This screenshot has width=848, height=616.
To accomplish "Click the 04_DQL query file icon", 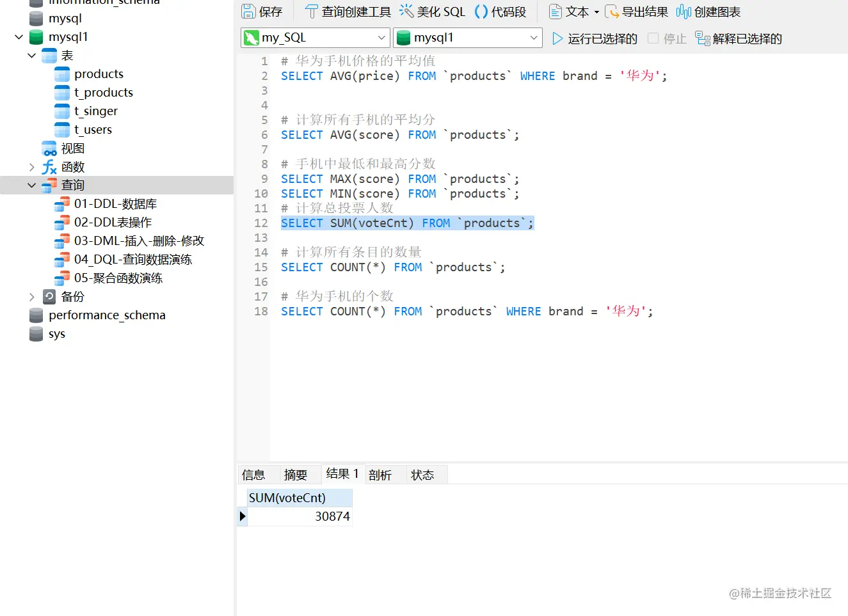I will click(62, 260).
